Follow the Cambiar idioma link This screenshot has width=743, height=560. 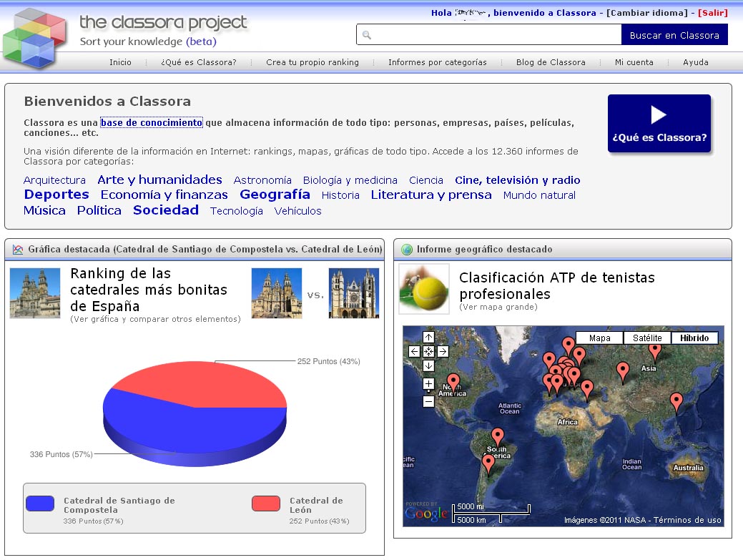pyautogui.click(x=646, y=13)
